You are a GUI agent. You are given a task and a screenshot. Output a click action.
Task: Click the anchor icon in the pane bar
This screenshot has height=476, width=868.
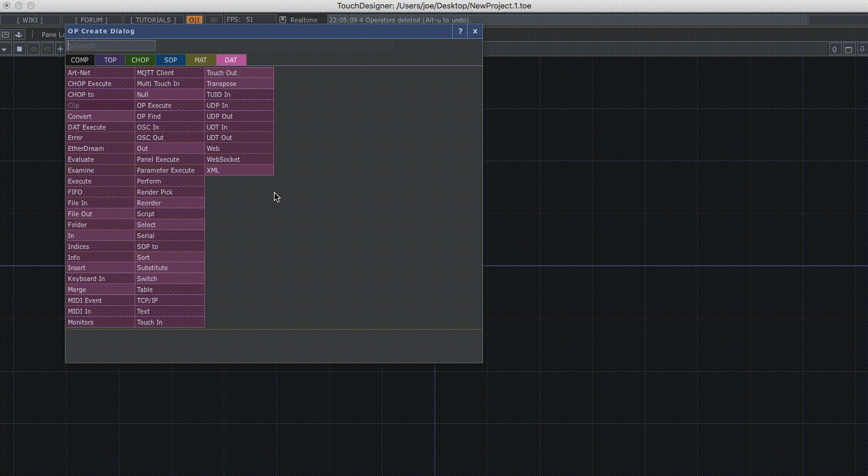(x=18, y=35)
